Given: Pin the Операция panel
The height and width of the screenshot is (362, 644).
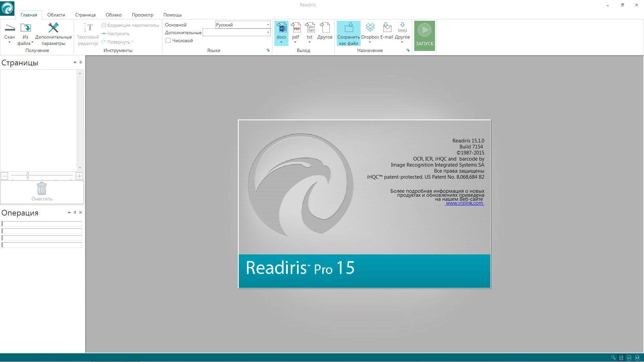Looking at the screenshot, I should tap(75, 213).
